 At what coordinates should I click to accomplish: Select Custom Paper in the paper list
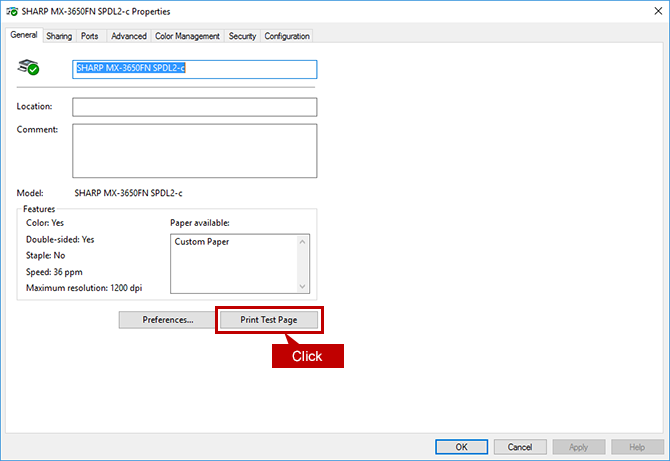(x=202, y=242)
